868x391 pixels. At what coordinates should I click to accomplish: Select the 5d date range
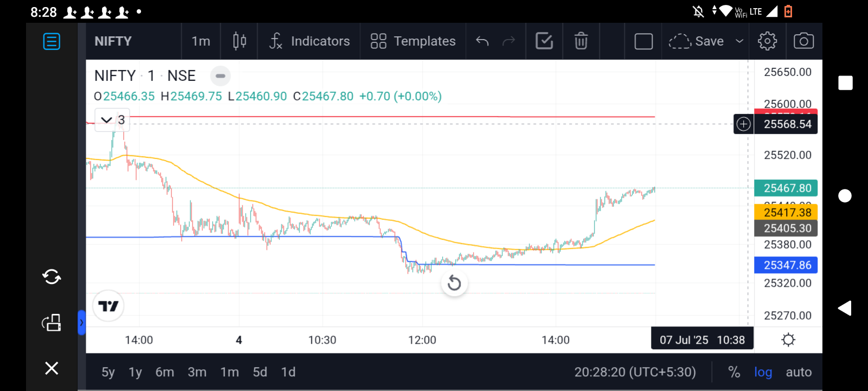pyautogui.click(x=260, y=372)
